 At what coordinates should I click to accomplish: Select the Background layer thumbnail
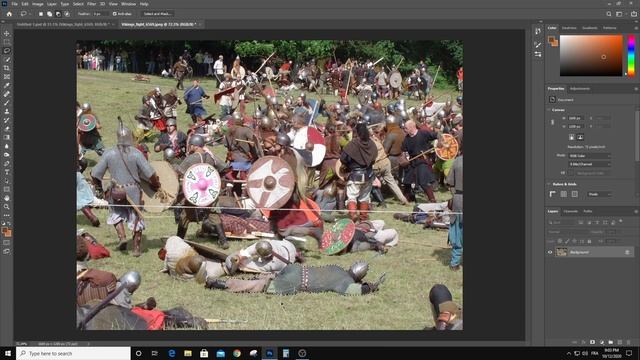tap(562, 252)
